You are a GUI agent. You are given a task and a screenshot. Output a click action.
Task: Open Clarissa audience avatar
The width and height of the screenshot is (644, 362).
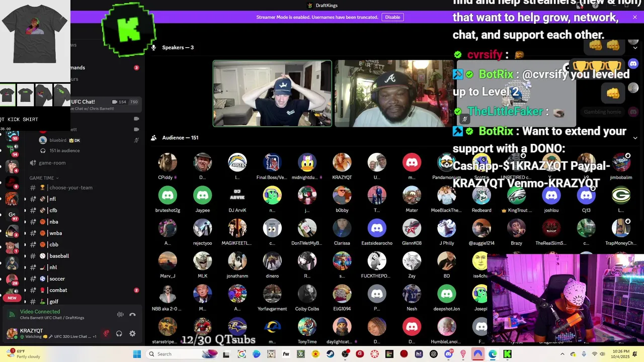tap(342, 228)
